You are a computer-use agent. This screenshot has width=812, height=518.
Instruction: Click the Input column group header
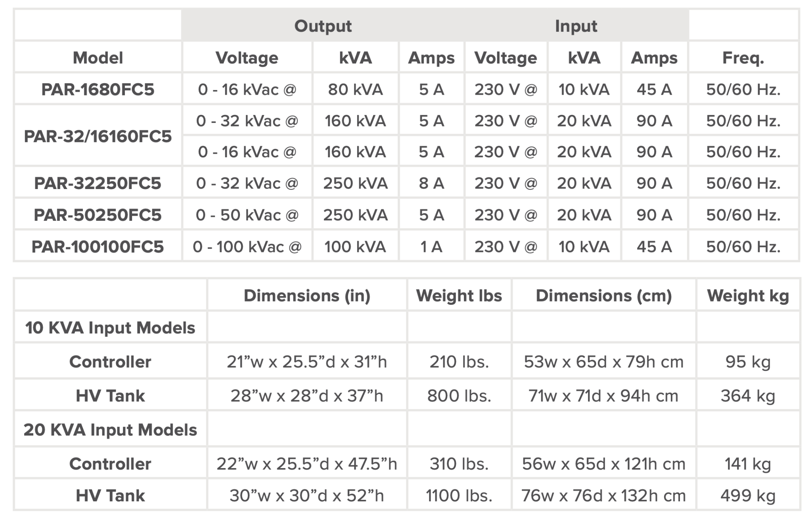[x=576, y=26]
